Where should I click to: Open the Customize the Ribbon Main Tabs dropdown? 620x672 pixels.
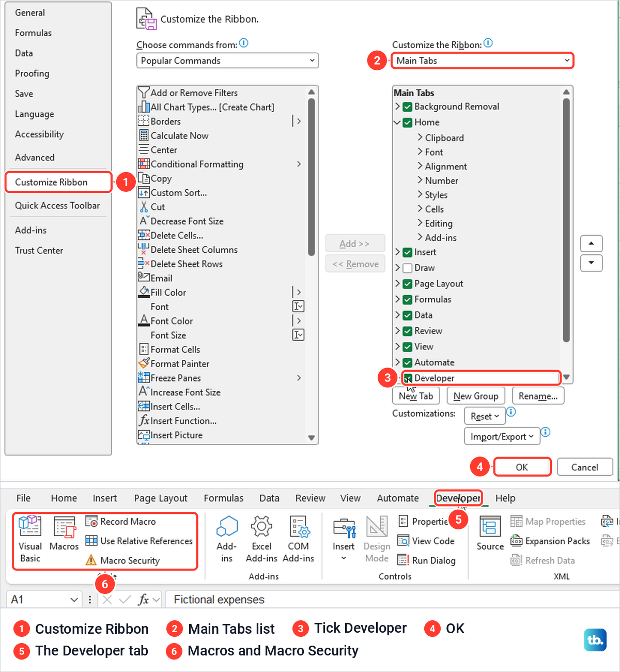[482, 60]
